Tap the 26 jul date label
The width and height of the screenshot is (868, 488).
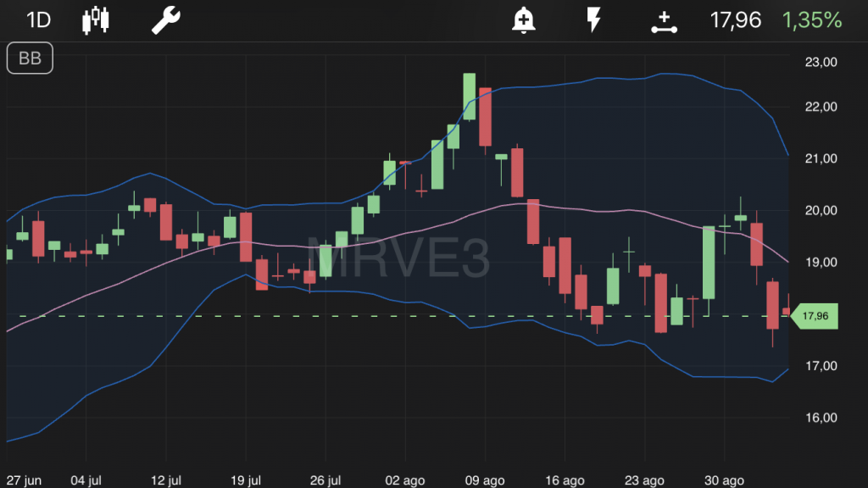[x=325, y=480]
